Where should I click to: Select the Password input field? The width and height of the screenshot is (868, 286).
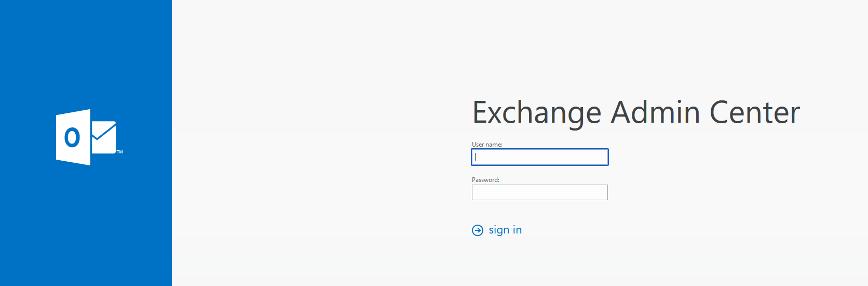540,192
